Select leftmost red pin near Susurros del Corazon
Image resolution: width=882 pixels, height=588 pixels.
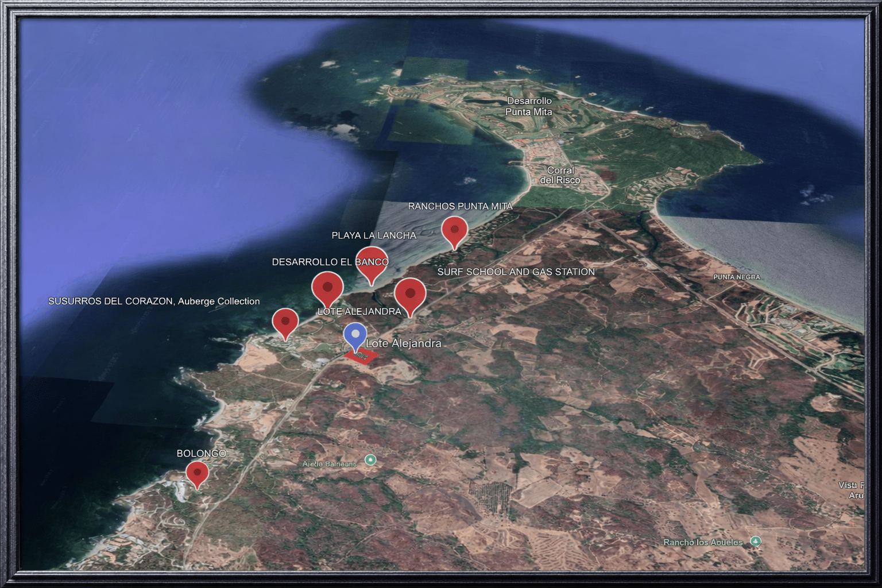tap(285, 322)
